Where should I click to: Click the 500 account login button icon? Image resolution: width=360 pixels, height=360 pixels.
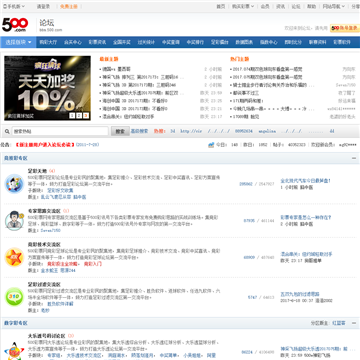click(345, 28)
